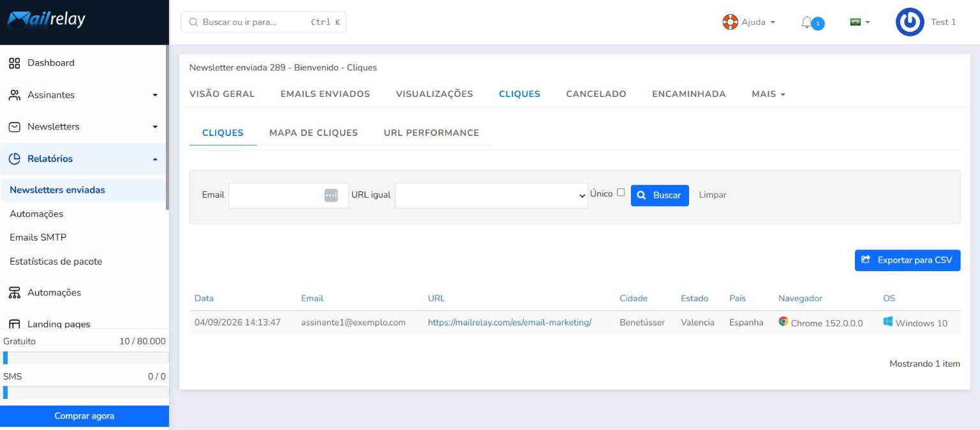The image size is (980, 430).
Task: Open the language flag dropdown
Action: tap(861, 22)
